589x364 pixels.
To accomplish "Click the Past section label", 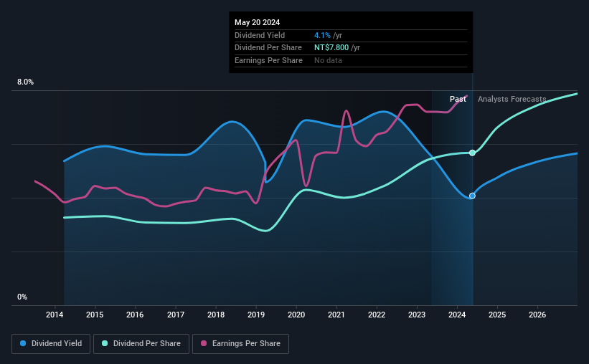I will coord(458,99).
